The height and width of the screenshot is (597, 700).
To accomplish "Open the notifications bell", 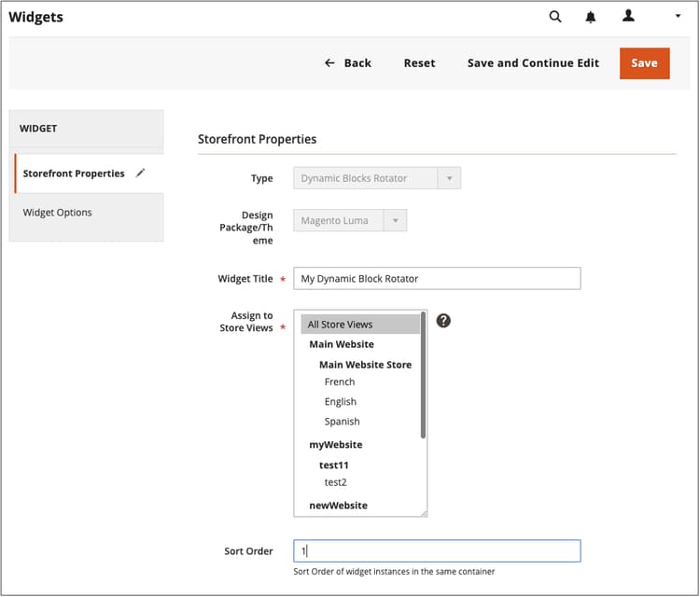I will click(x=591, y=17).
